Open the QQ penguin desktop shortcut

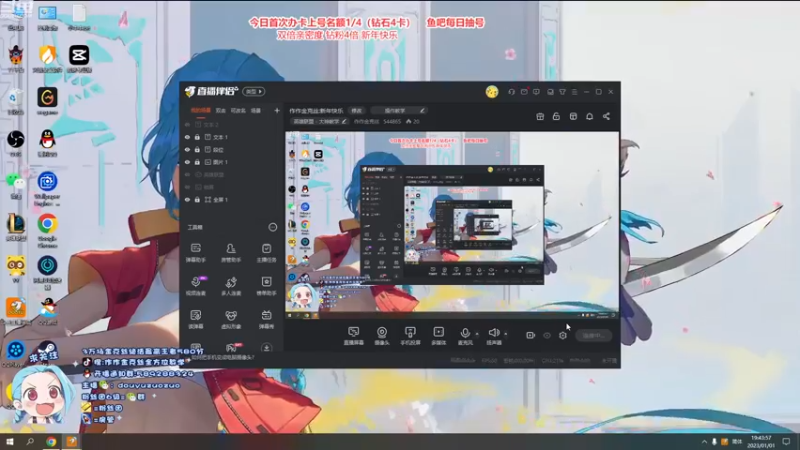pos(47,143)
